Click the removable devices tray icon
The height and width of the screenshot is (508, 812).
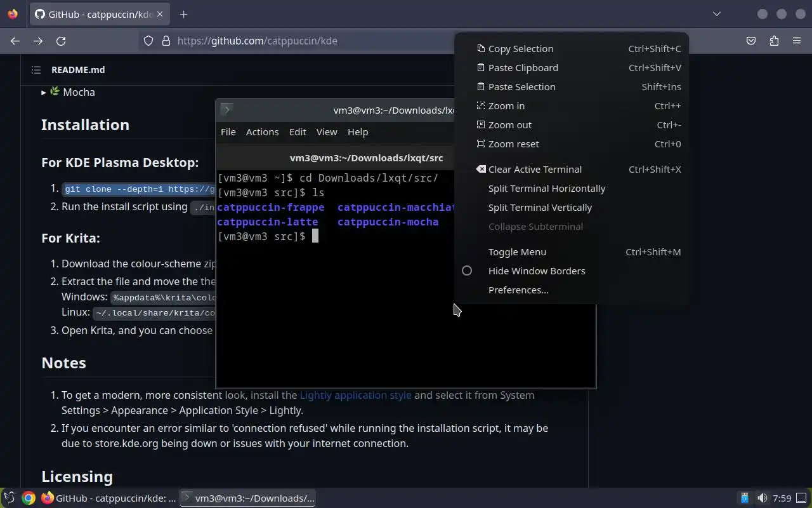pyautogui.click(x=745, y=498)
